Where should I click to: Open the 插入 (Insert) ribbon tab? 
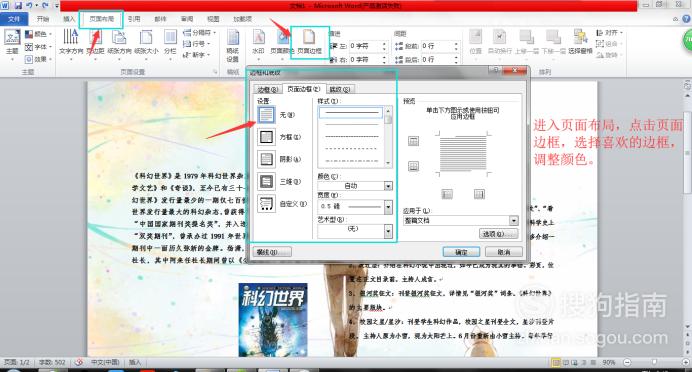[x=69, y=19]
